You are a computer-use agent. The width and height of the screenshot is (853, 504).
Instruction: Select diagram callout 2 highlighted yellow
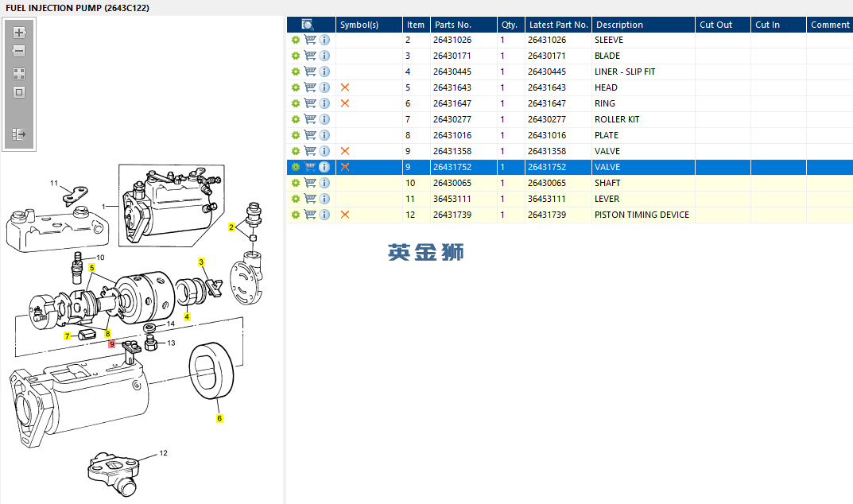tap(231, 227)
